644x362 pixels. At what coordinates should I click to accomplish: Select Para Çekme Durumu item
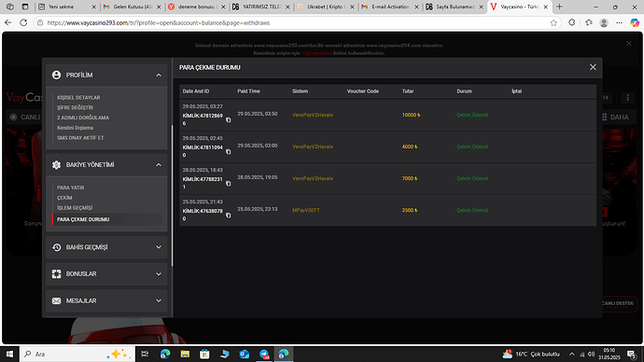[83, 219]
